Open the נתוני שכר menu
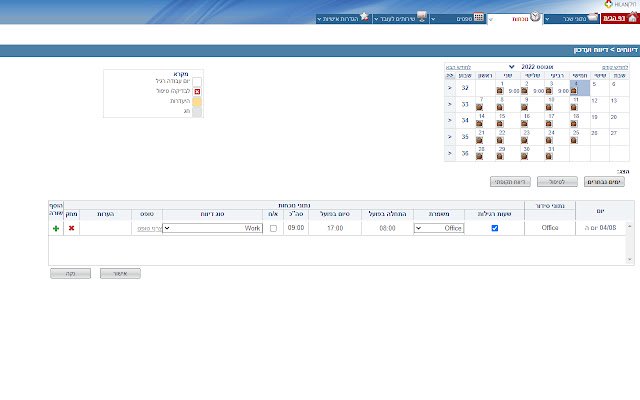 [571, 19]
